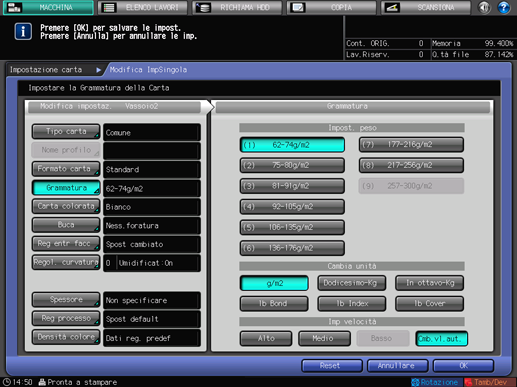Set speed to Basso
Image resolution: width=517 pixels, height=387 pixels.
click(383, 339)
